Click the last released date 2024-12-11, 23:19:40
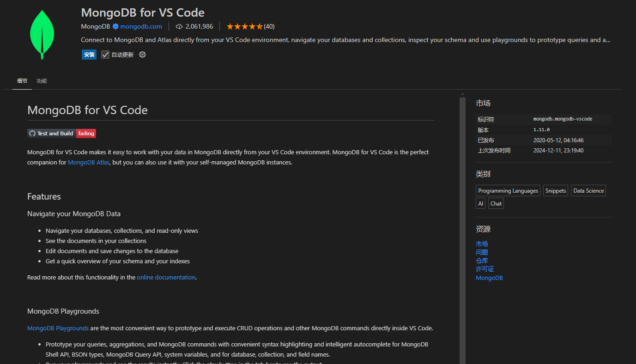636x364 pixels. (558, 150)
